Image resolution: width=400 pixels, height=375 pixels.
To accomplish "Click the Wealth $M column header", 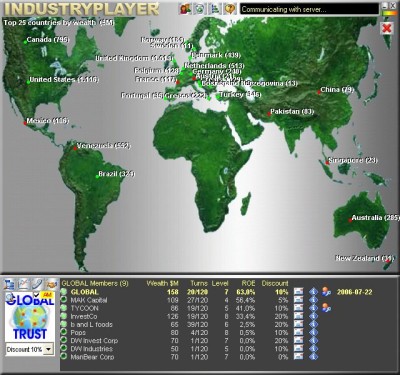I will pyautogui.click(x=163, y=283).
